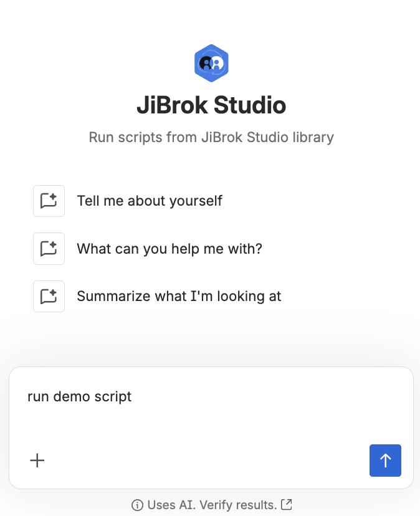
Task: Send the message with blue arrow button
Action: point(385,461)
